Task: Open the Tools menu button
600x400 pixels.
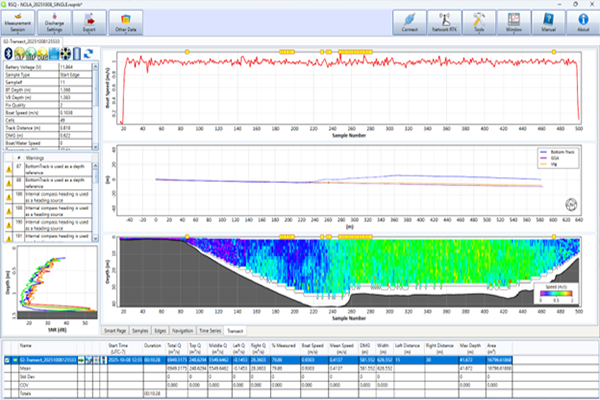Action: (x=480, y=22)
